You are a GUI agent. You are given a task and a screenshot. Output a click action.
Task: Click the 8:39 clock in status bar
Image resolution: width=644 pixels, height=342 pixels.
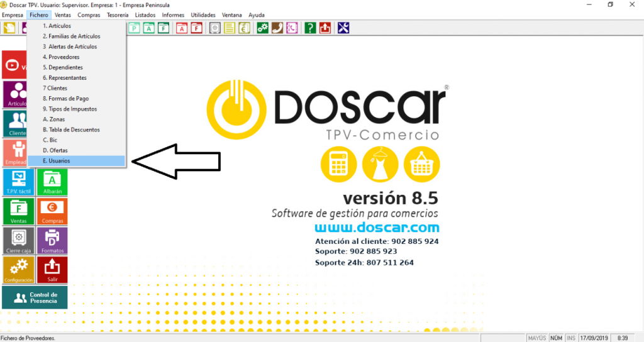[623, 338]
